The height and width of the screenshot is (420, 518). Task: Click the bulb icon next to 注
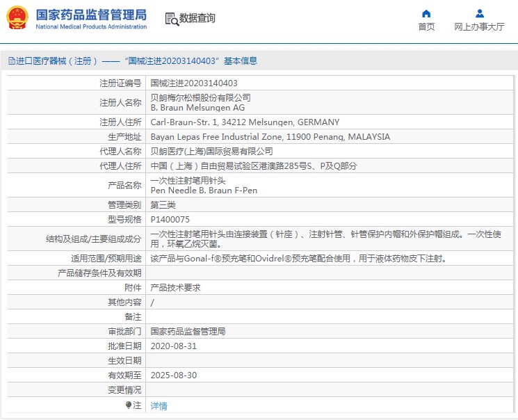[129, 405]
